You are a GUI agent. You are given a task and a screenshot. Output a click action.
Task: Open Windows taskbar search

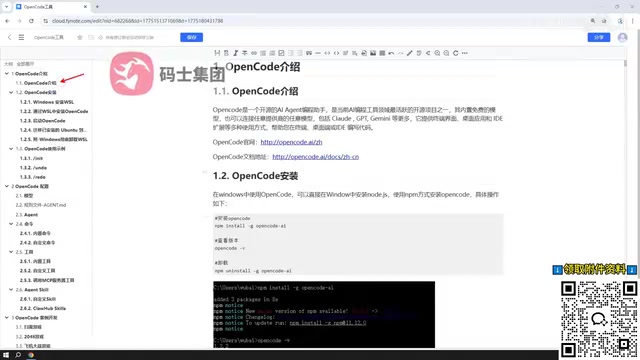coord(18,355)
